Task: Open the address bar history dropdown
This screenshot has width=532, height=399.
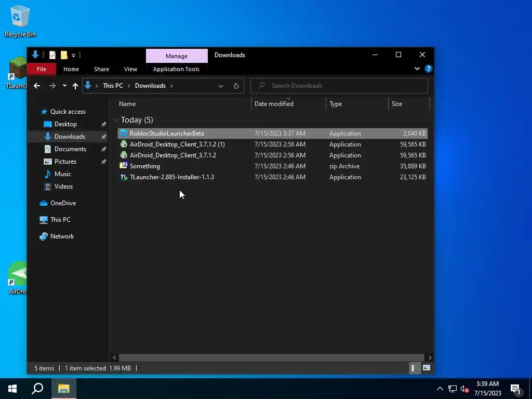Action: [x=221, y=86]
